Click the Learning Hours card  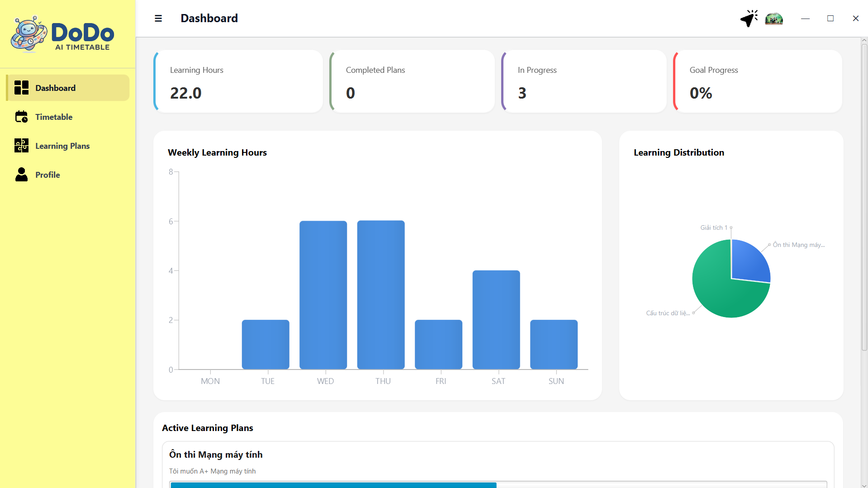pos(238,81)
